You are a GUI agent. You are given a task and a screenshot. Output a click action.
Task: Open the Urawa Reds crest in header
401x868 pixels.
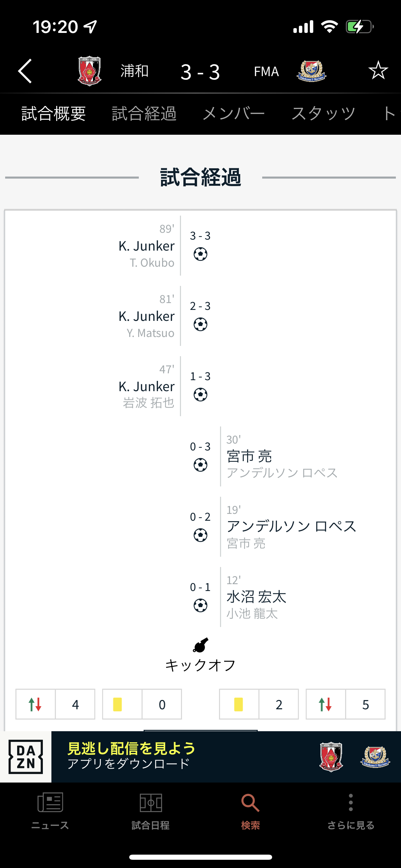click(89, 71)
